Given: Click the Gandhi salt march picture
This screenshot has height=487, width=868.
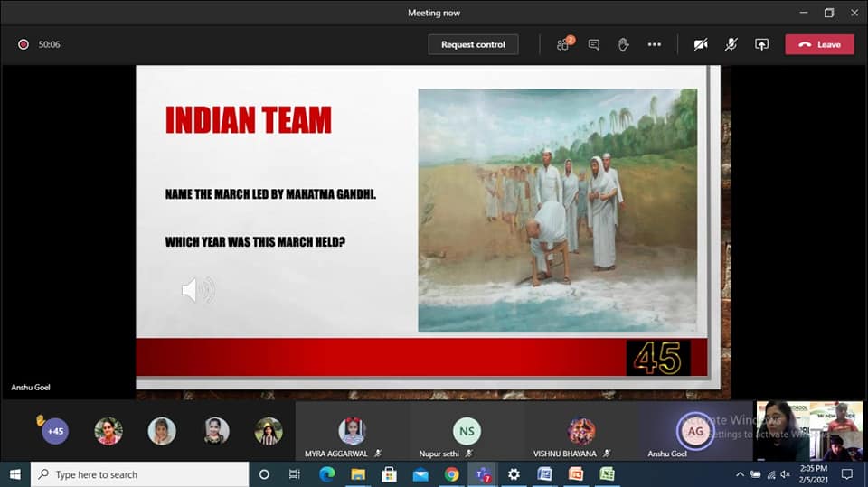Looking at the screenshot, I should [x=558, y=211].
